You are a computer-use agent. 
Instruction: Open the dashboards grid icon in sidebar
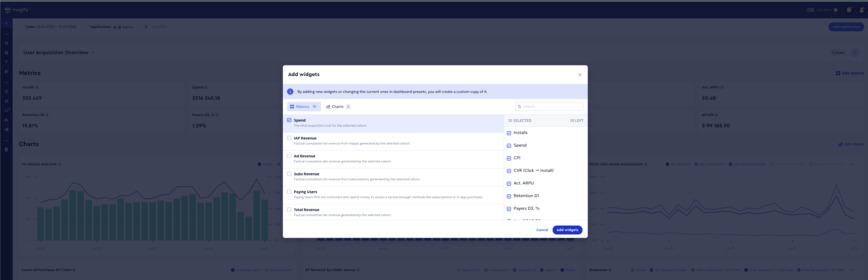pos(6,43)
